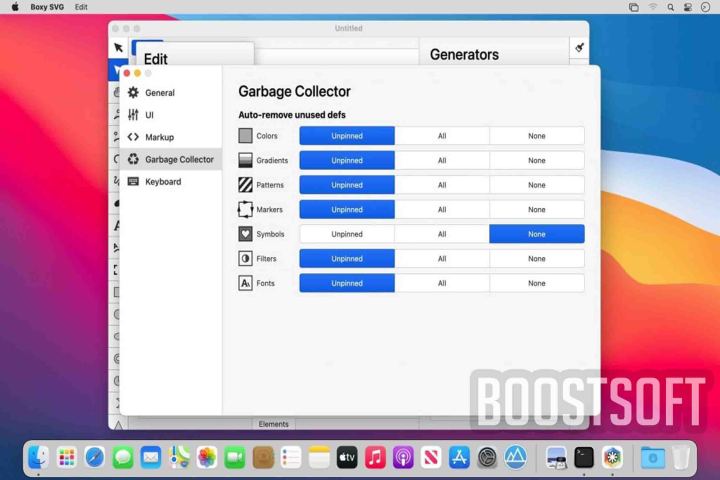Click the Colors swatch icon

tap(245, 136)
